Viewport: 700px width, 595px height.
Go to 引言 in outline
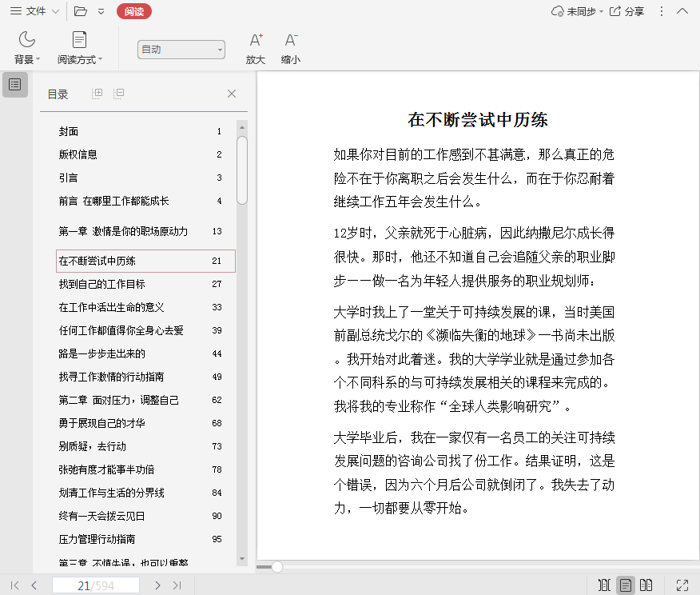click(145, 178)
